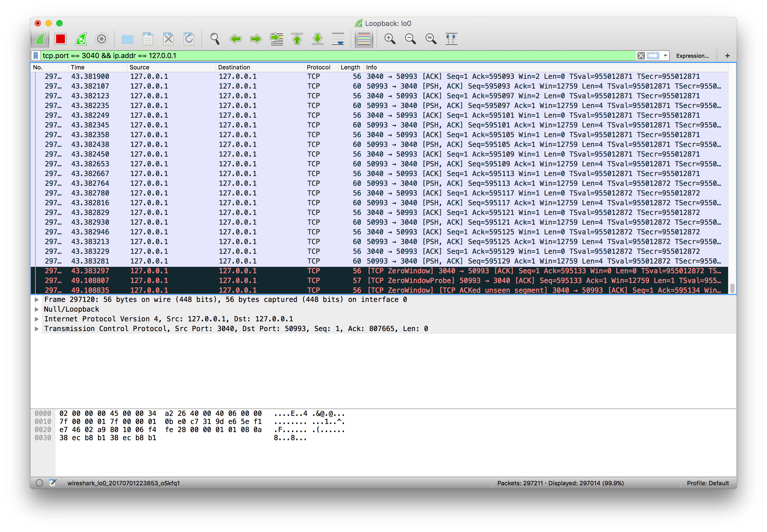
Task: Open a capture file with the folder icon
Action: click(127, 39)
